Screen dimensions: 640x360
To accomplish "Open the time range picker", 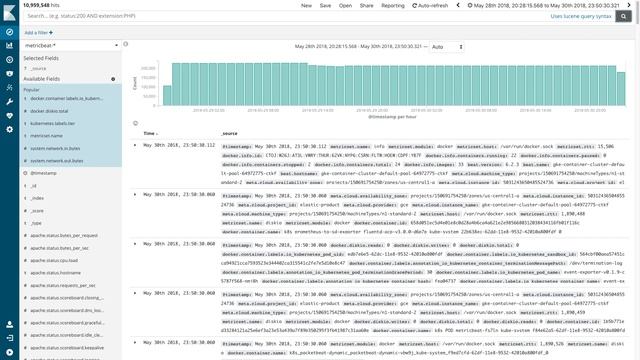I will coord(543,6).
